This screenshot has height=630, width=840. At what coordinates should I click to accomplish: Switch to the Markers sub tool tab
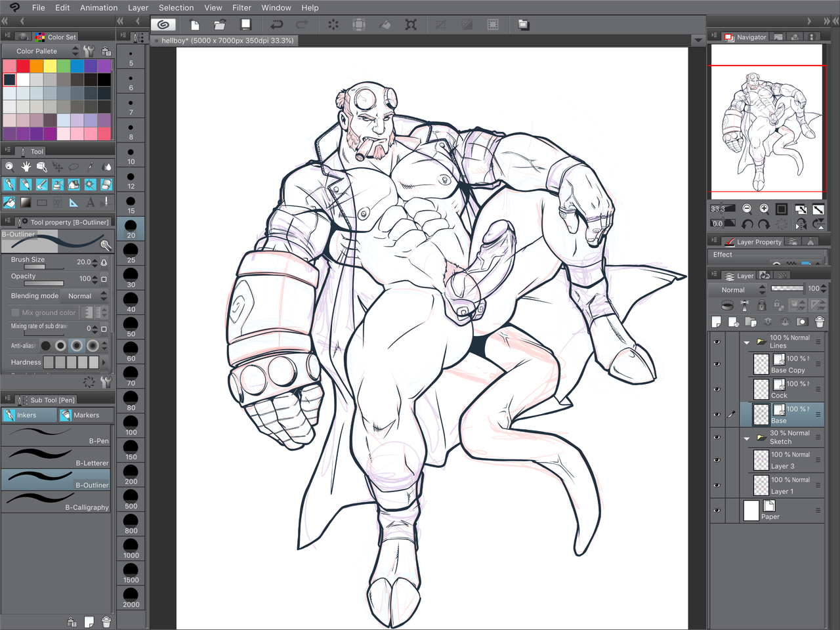pyautogui.click(x=85, y=415)
